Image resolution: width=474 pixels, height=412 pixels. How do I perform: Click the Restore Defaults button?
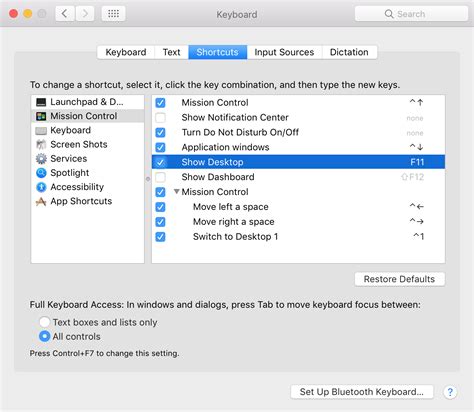[399, 279]
